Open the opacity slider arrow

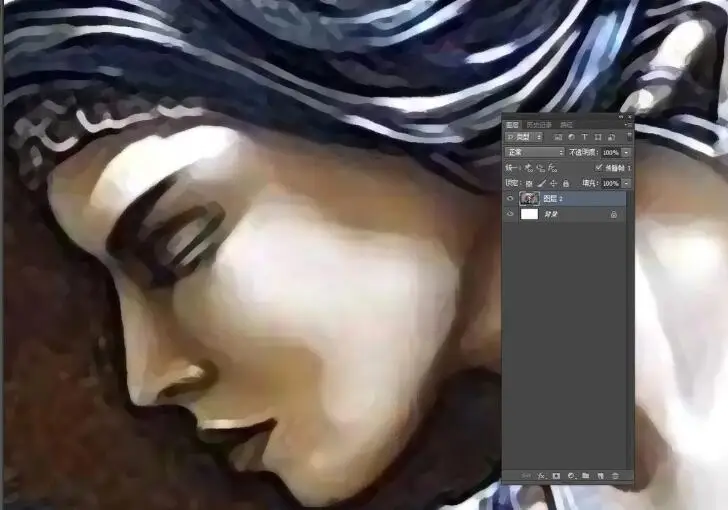(x=626, y=153)
